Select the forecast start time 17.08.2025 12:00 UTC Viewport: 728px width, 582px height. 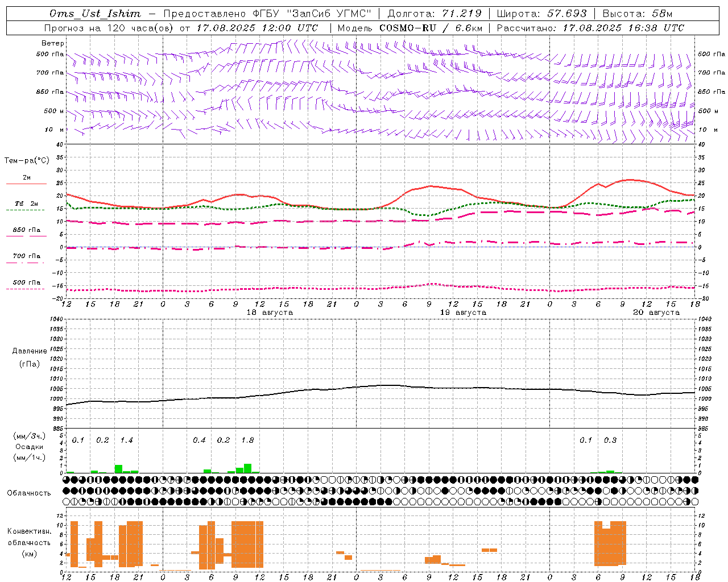point(257,28)
